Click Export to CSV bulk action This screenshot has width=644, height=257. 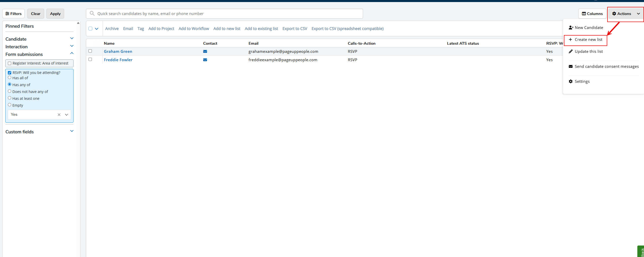pos(295,29)
